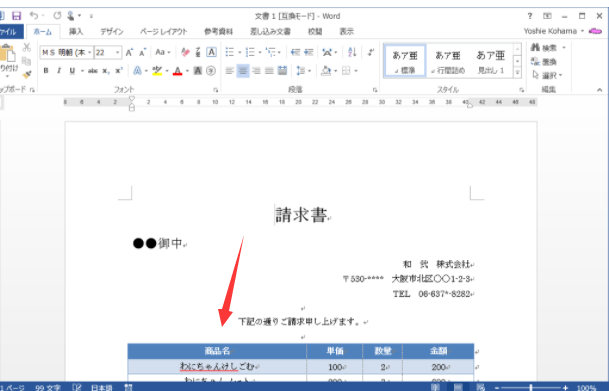Toggle strikethrough abc formatting
This screenshot has width=609, height=391.
click(x=92, y=71)
